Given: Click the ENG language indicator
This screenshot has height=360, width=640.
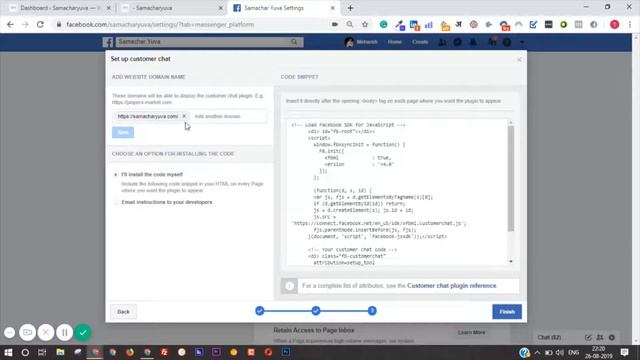Looking at the screenshot, I should 573,352.
